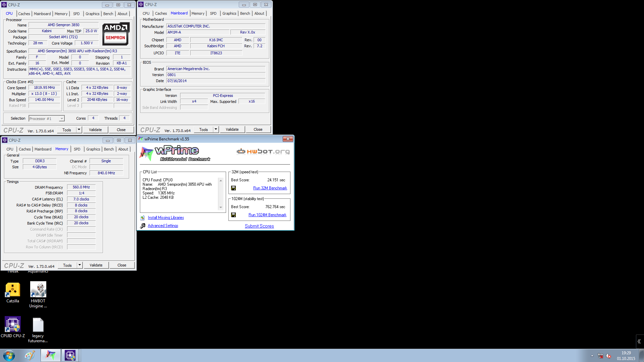644x362 pixels.
Task: Click Core Speed value 1819.95 MHz
Action: 44,87
